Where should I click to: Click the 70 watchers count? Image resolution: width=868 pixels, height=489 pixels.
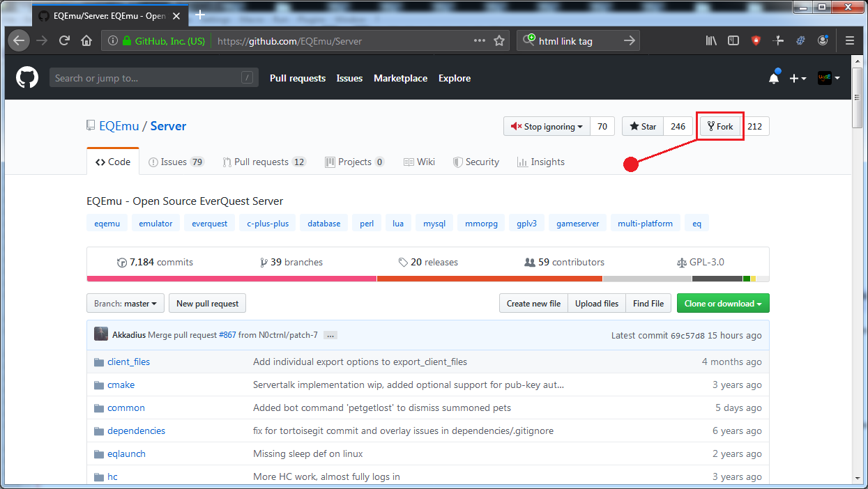click(602, 127)
